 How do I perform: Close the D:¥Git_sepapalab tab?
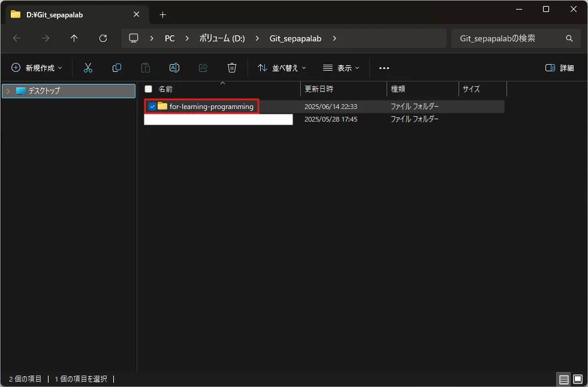tap(137, 14)
